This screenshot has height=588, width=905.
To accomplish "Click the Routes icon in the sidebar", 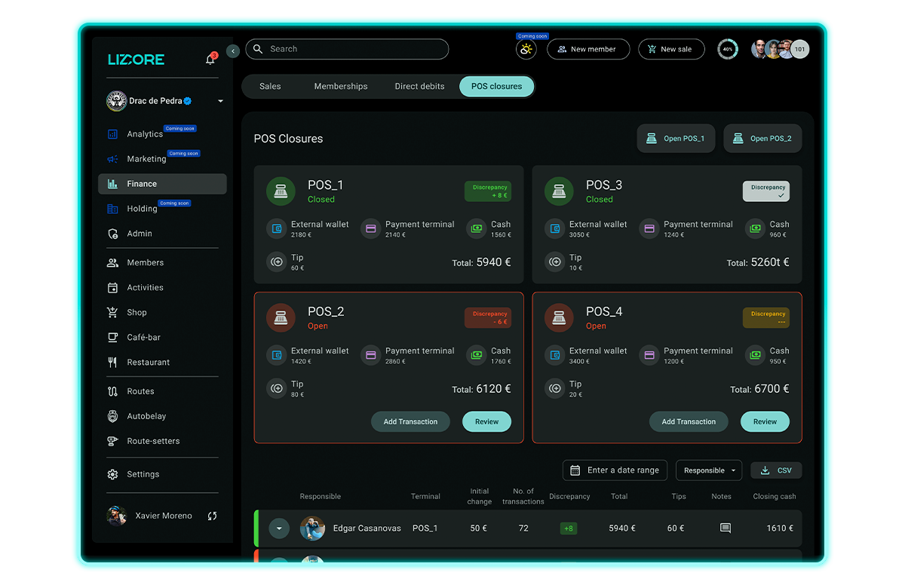I will [113, 390].
